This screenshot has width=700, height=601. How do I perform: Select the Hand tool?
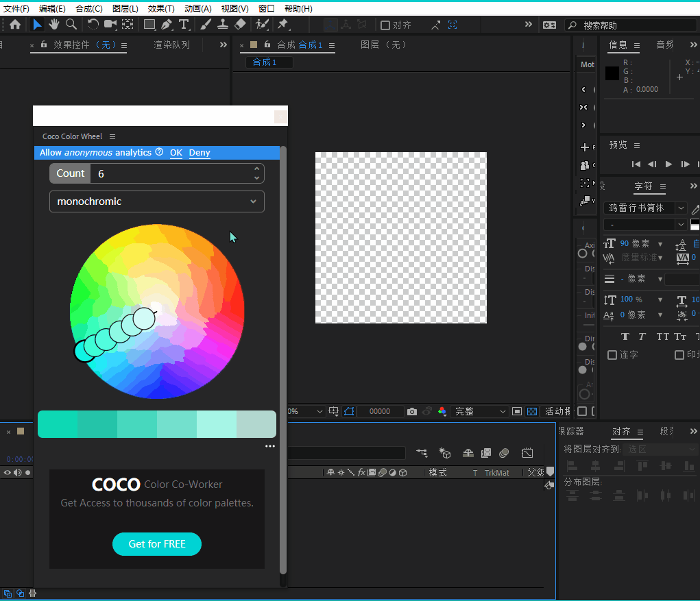tap(54, 25)
